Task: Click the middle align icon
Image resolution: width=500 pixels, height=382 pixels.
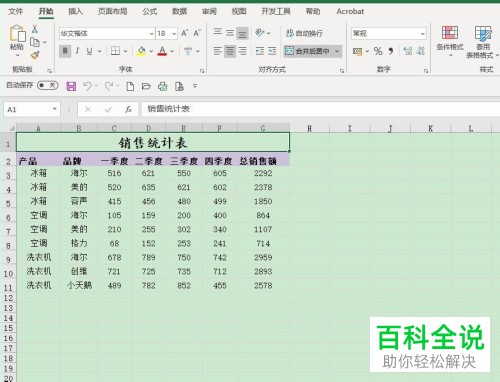Action: pyautogui.click(x=230, y=33)
